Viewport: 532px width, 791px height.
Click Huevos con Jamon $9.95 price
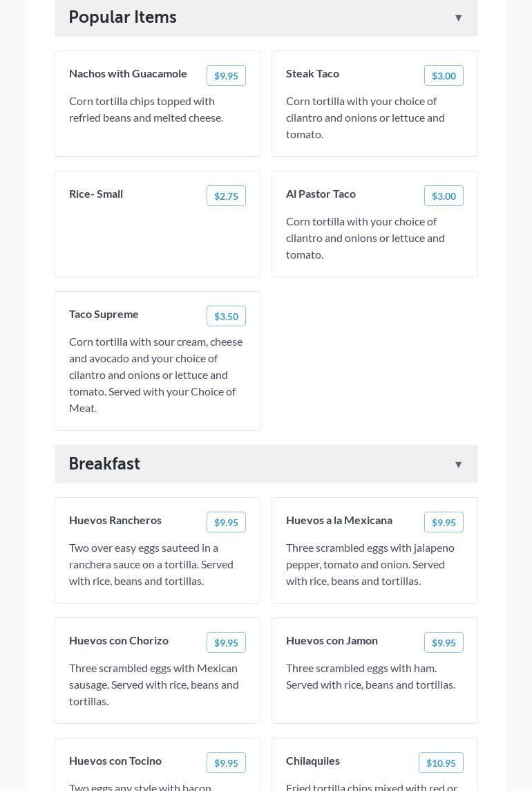[444, 642]
